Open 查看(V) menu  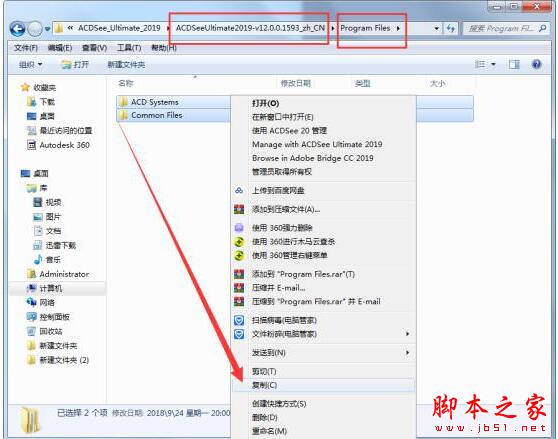click(x=94, y=48)
